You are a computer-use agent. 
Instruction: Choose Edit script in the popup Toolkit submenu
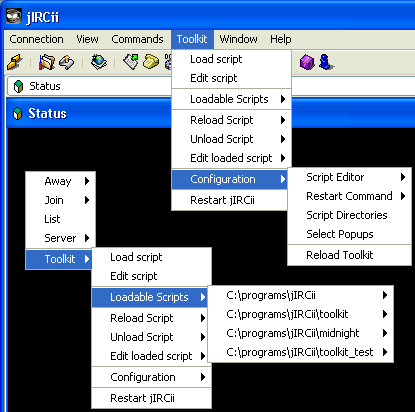[x=152, y=276]
